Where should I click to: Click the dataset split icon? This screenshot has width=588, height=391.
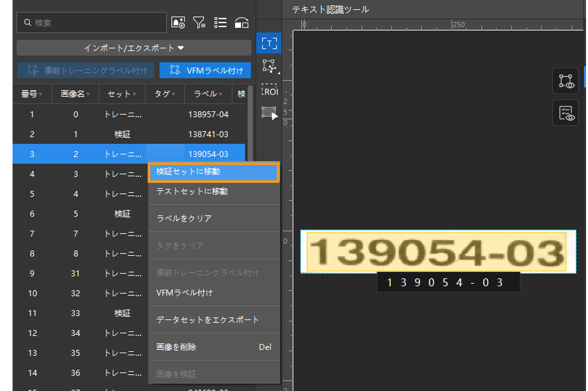click(242, 23)
